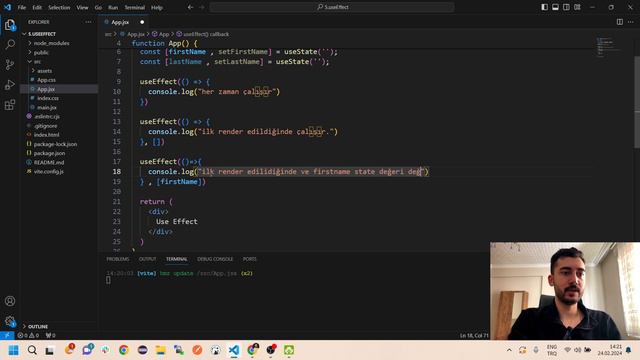640x360 pixels.
Task: Open the Manage settings gear
Action: pos(10,321)
